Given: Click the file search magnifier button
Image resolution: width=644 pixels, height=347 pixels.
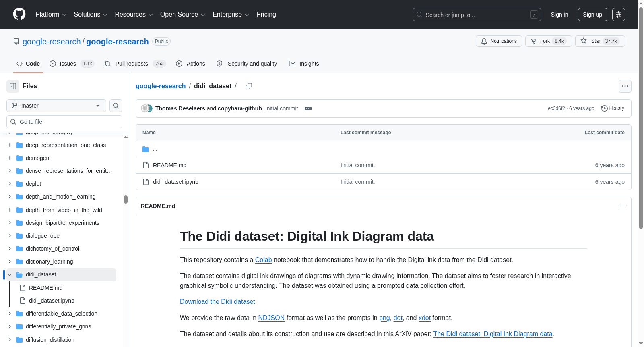Looking at the screenshot, I should pos(116,106).
